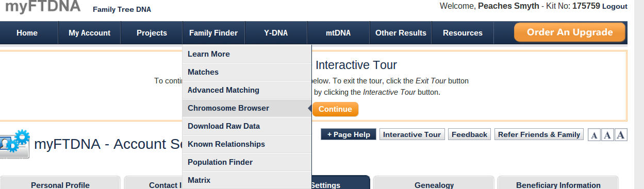Screen dimensions: 644x189
Task: Click Order An Upgrade button
Action: click(x=570, y=32)
